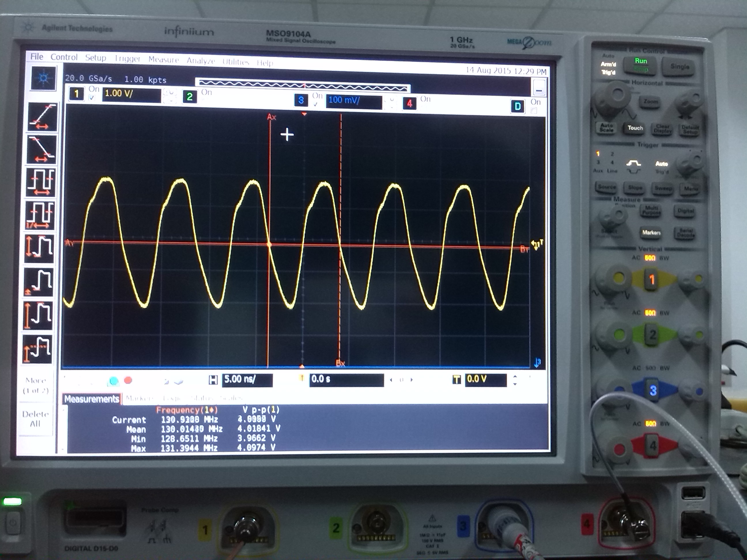The width and height of the screenshot is (747, 560).
Task: Click the channel 3 blue button
Action: 301,100
